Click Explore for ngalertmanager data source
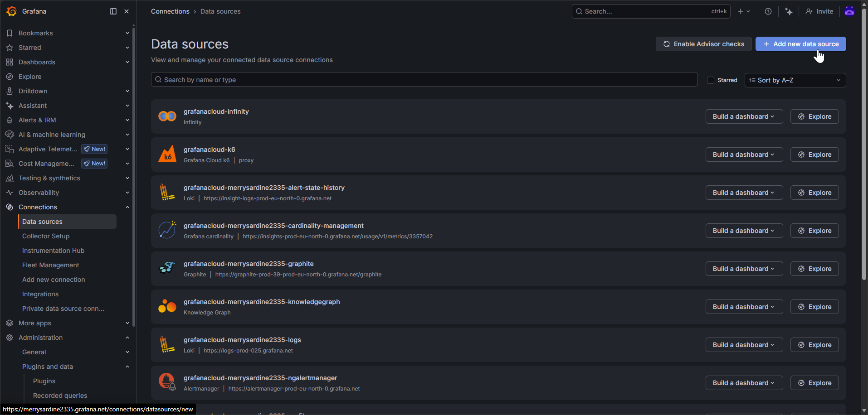This screenshot has height=415, width=868. (x=814, y=383)
